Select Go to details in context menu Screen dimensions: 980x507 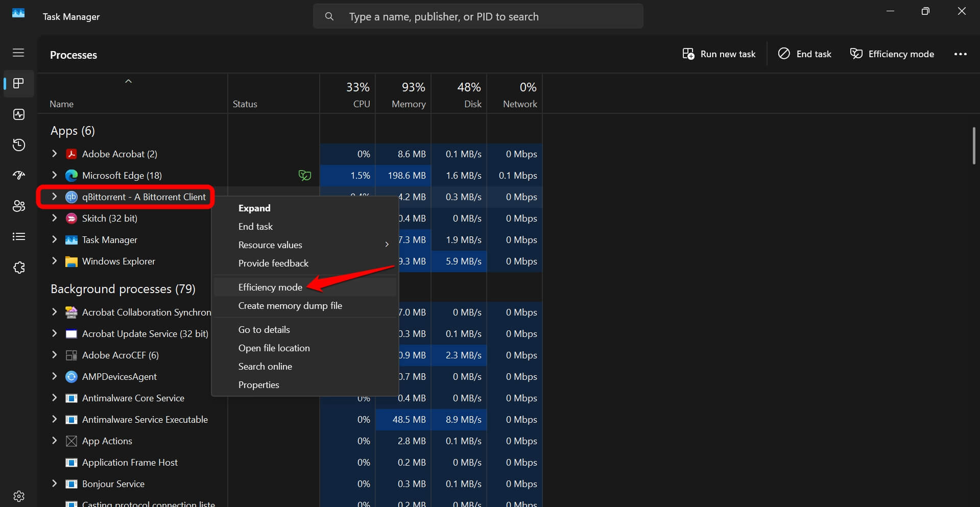(x=305, y=329)
